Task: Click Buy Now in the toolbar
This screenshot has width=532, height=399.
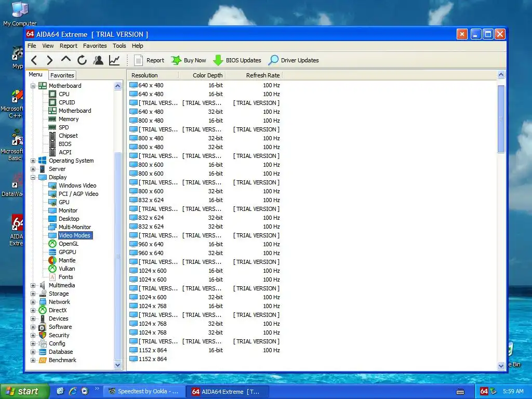Action: click(x=189, y=60)
